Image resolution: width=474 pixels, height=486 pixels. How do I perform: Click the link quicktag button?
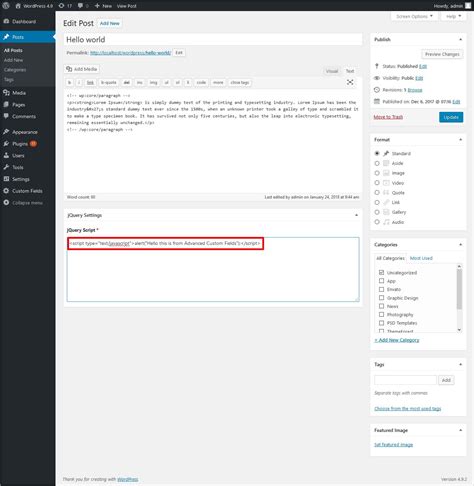pyautogui.click(x=90, y=82)
